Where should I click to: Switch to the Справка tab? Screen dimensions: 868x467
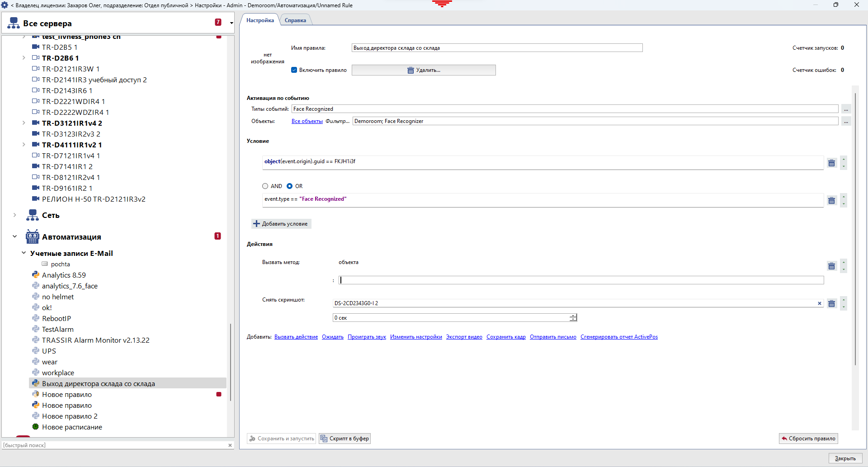click(x=295, y=20)
